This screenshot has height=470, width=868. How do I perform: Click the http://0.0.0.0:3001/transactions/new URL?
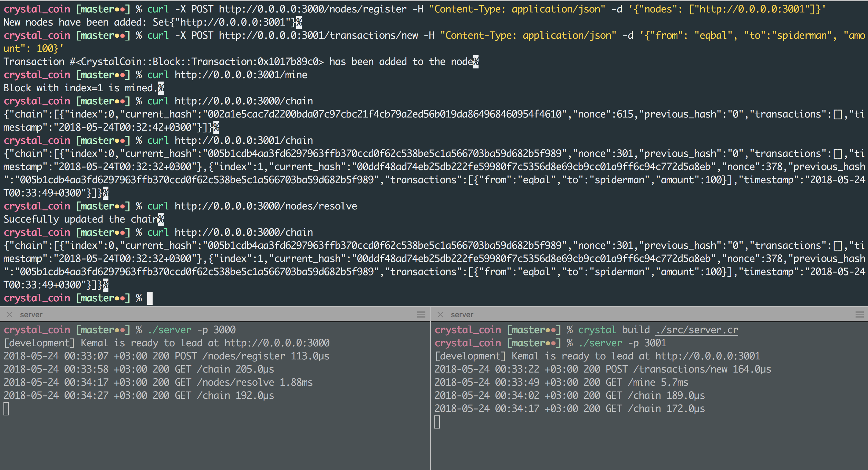[x=318, y=36]
